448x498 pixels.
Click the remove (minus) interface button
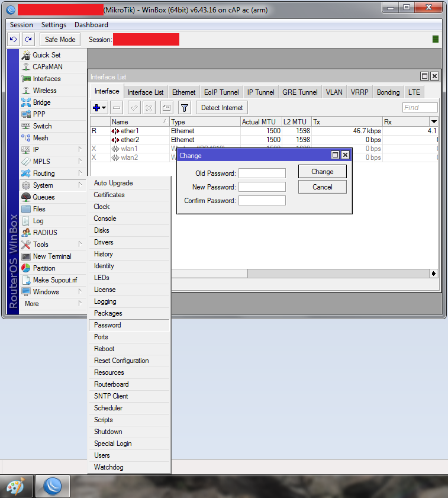(x=117, y=108)
